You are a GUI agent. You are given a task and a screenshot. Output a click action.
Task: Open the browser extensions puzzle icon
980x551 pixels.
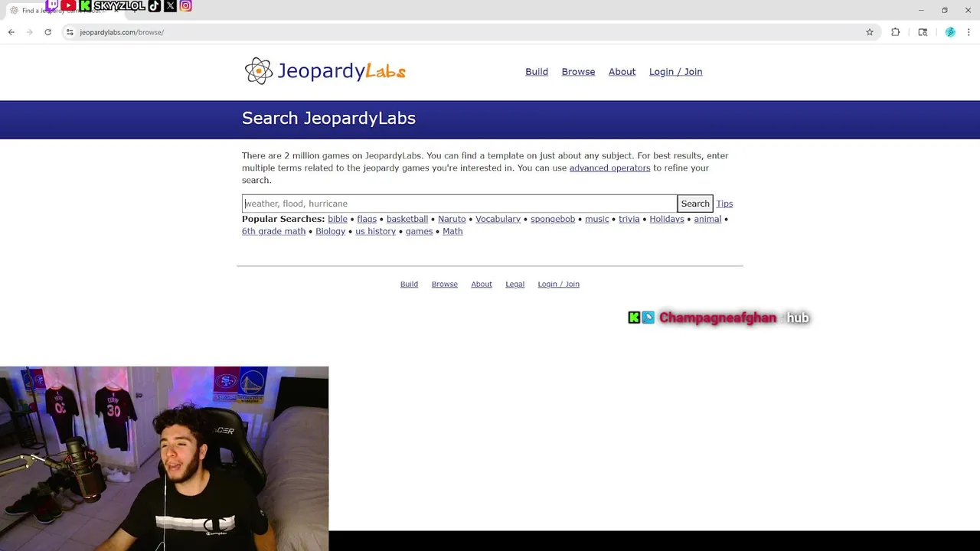pos(896,32)
